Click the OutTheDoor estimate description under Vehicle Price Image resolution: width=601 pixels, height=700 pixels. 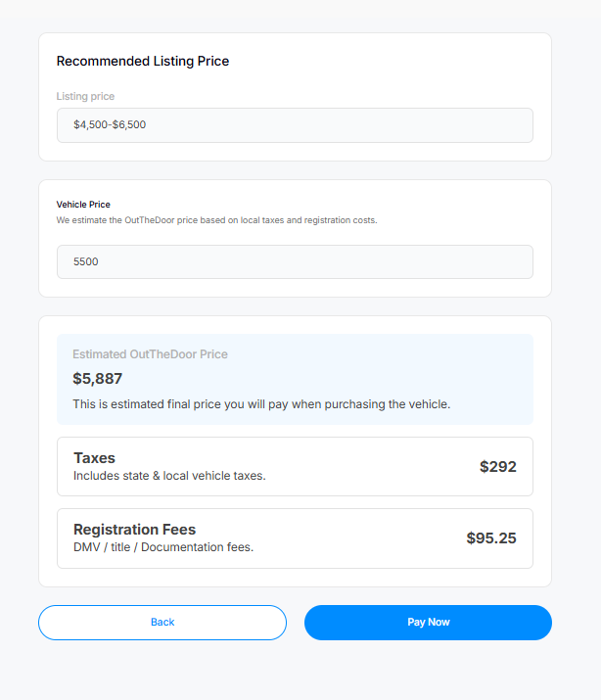216,220
